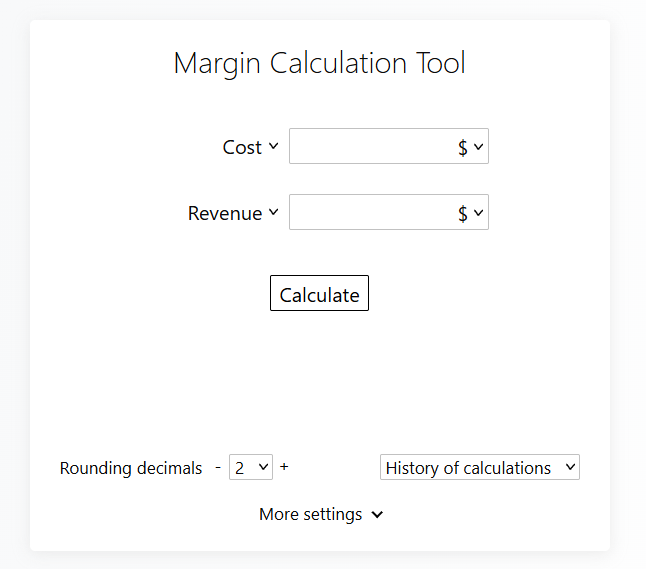Focus the Revenue amount input field
Image resolution: width=646 pixels, height=569 pixels.
pos(368,213)
